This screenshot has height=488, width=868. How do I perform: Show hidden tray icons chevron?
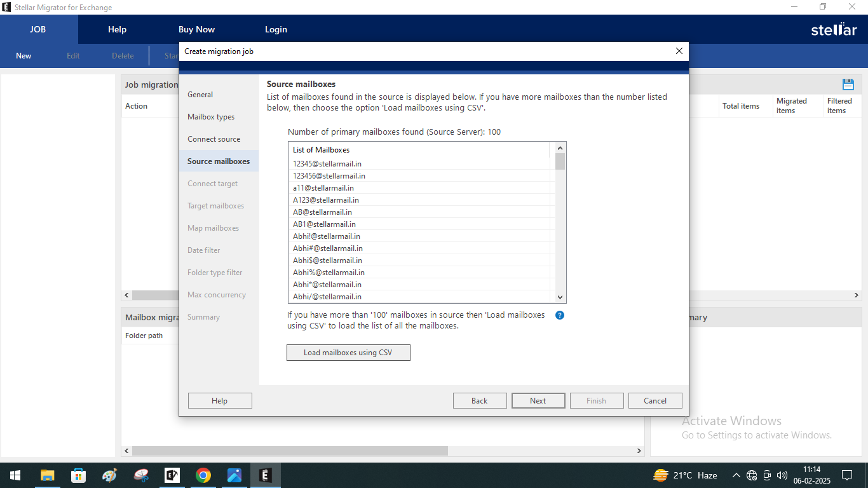[736, 475]
